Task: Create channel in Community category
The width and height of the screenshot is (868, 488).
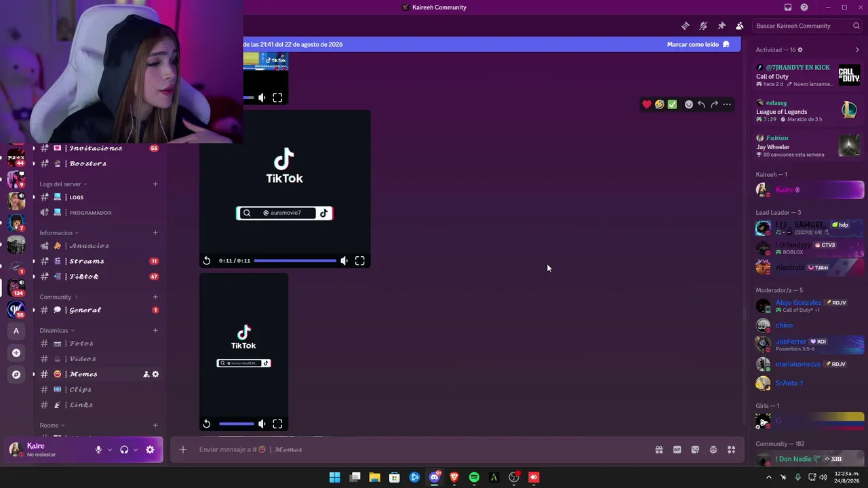Action: tap(155, 297)
